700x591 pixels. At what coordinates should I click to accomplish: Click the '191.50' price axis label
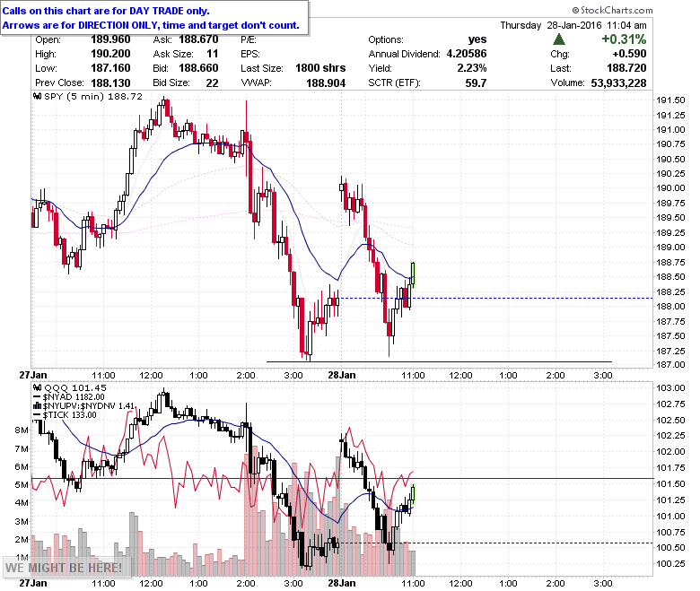[x=670, y=100]
